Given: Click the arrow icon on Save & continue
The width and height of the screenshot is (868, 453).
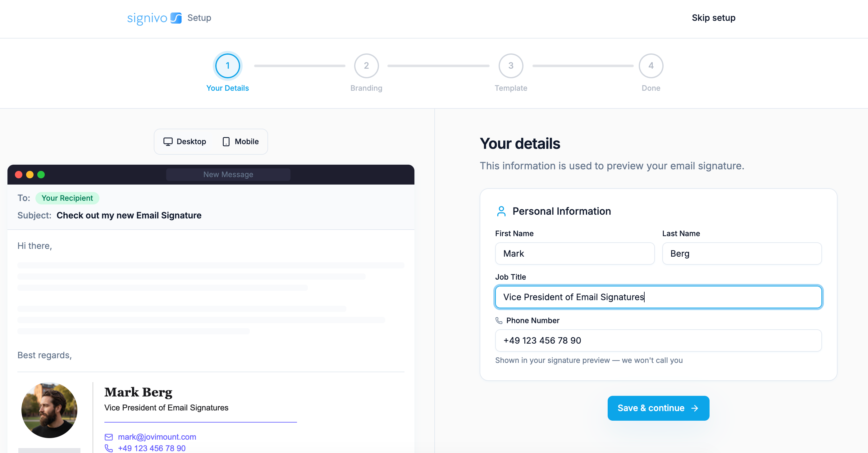Looking at the screenshot, I should tap(695, 408).
